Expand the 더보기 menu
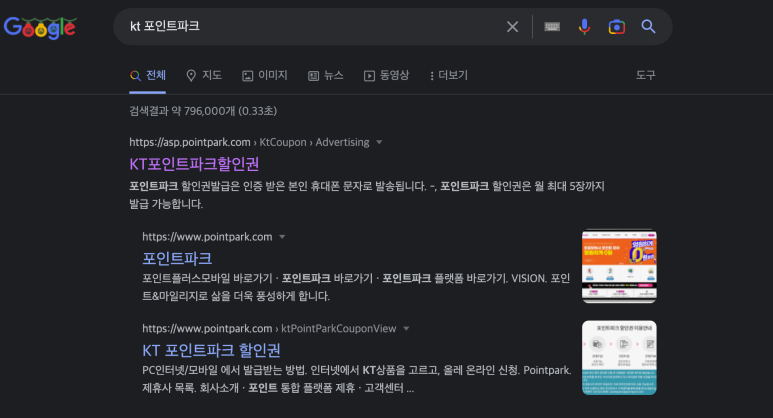This screenshot has height=418, width=773. pyautogui.click(x=448, y=75)
